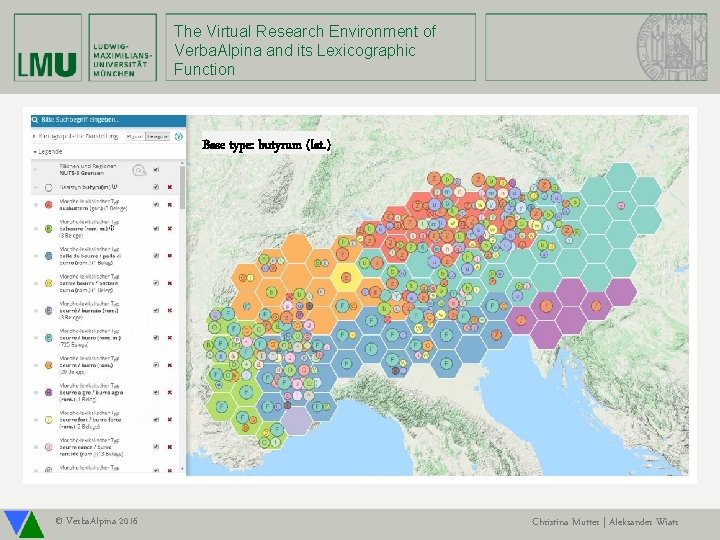Click the VerbaAlpina triangle logo in footer
Screen dimensions: 720x540
[24, 523]
